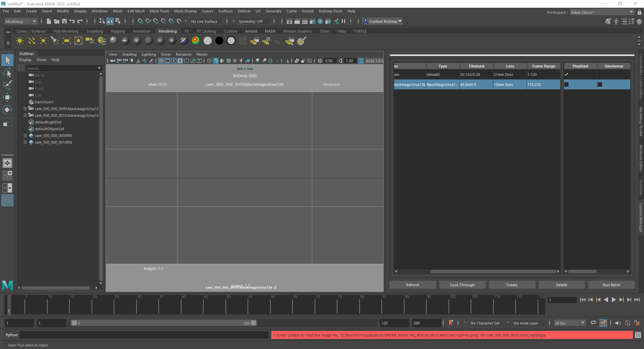Viewport: 644px width, 349px height.
Task: Toggle the Auto keyframe icon
Action: tap(627, 323)
